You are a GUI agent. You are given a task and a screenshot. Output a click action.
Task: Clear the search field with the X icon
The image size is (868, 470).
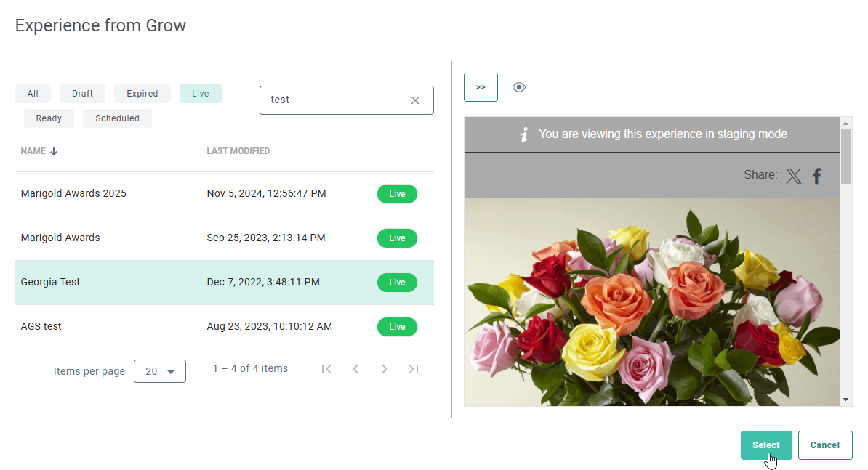(x=415, y=100)
